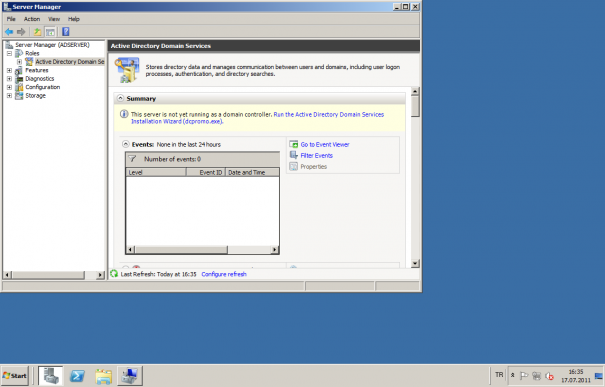Click main pane scrollbar up arrow
The height and width of the screenshot is (387, 605).
[415, 92]
